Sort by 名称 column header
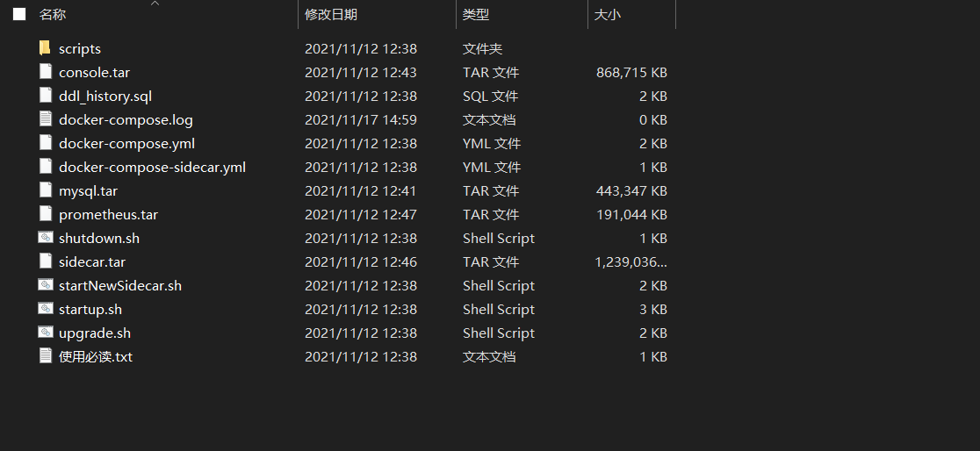Image resolution: width=980 pixels, height=451 pixels. click(53, 15)
